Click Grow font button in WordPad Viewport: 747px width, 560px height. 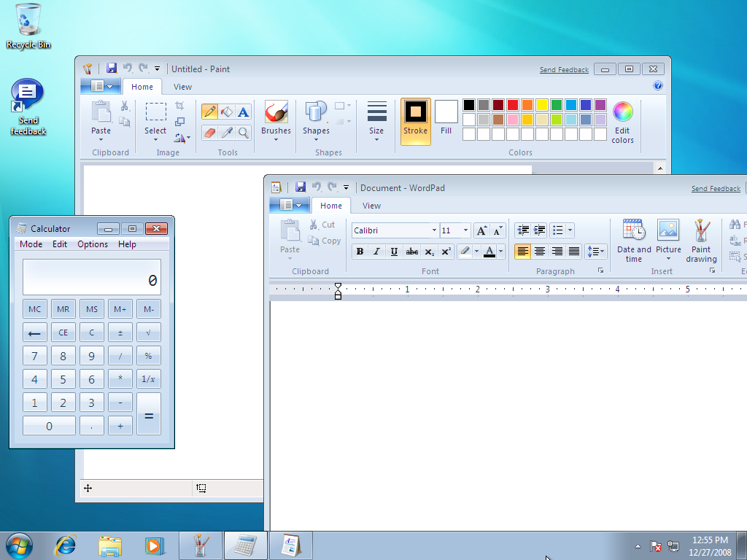pos(481,230)
